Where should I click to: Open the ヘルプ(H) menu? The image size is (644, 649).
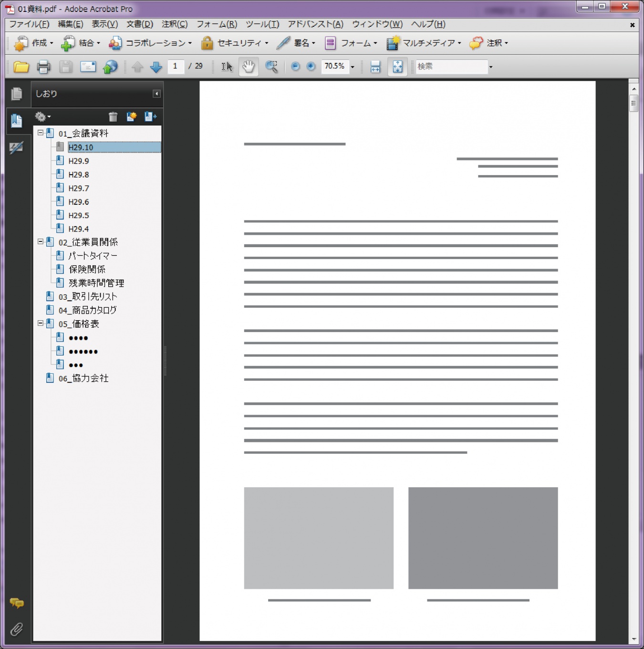tap(428, 24)
